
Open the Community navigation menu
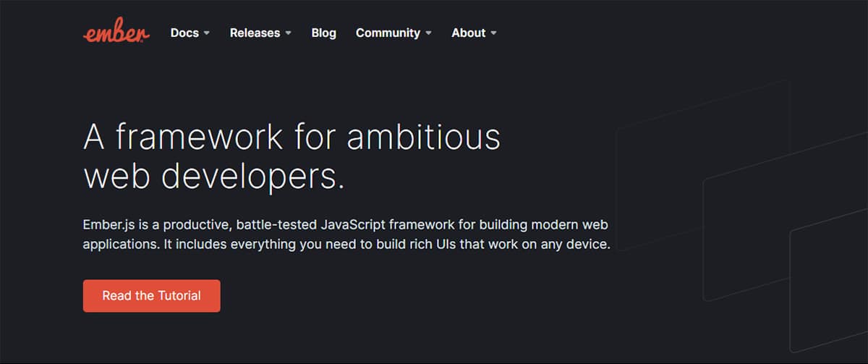(388, 33)
